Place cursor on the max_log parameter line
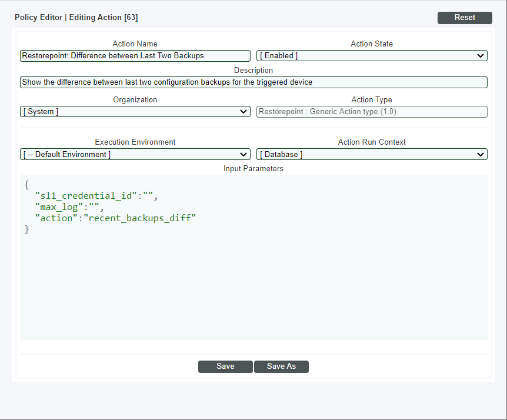Viewport: 507px width, 420px height. [69, 207]
